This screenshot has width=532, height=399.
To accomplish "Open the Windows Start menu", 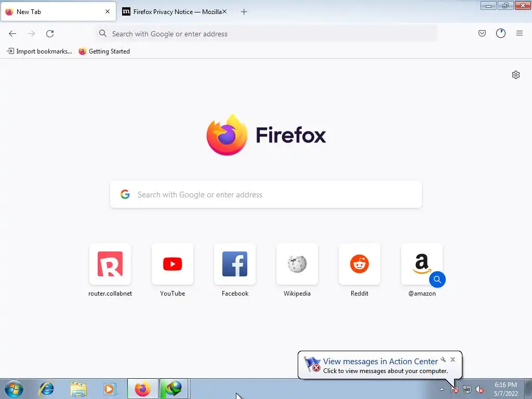I will 14,389.
